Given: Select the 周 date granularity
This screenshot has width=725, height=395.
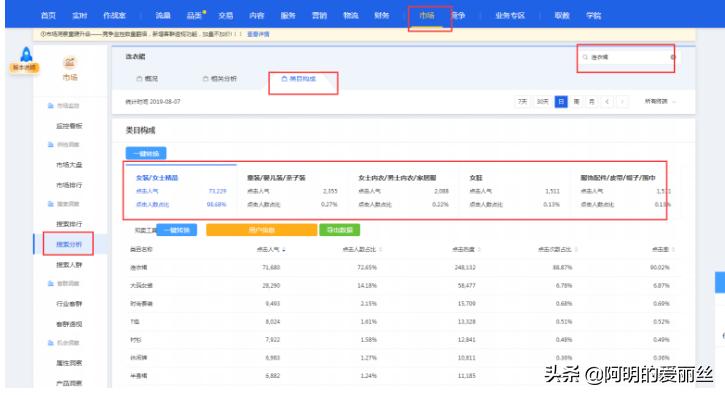Looking at the screenshot, I should (577, 102).
